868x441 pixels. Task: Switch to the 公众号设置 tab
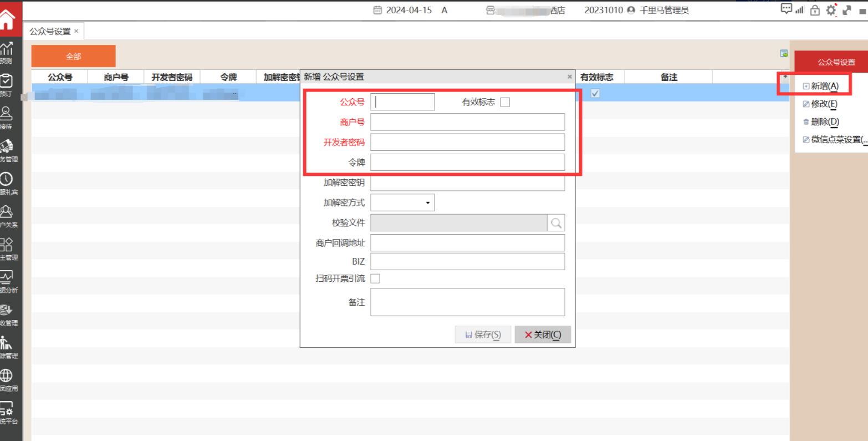[x=50, y=31]
